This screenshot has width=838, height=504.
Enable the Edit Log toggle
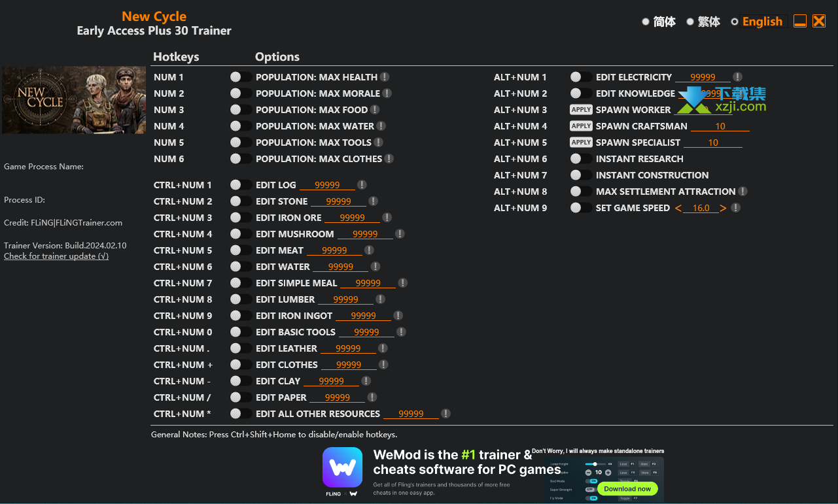click(240, 185)
